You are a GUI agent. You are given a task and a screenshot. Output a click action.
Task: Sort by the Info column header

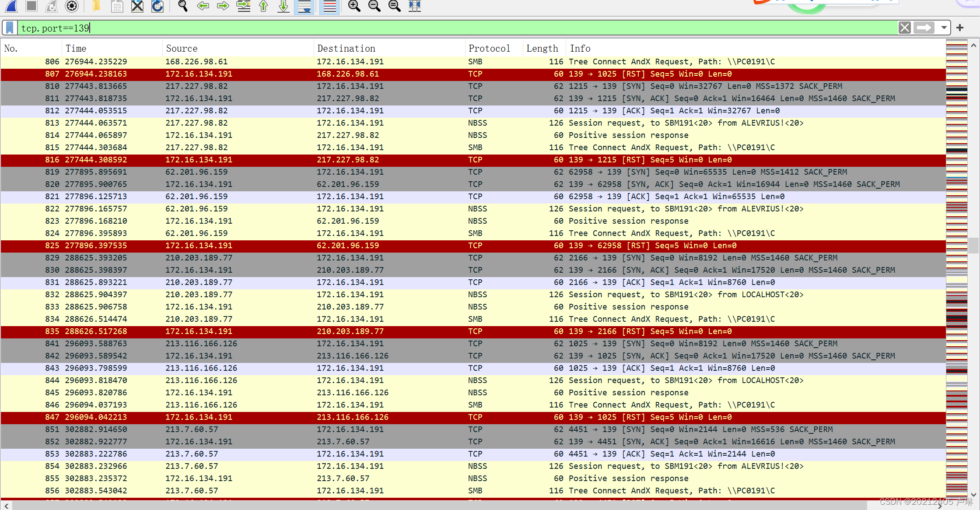(756, 48)
